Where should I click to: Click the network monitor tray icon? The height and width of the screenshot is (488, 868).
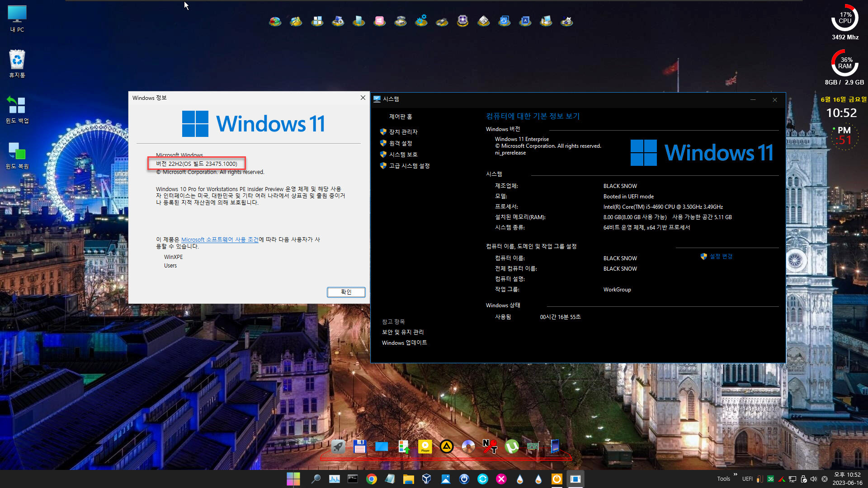click(793, 479)
